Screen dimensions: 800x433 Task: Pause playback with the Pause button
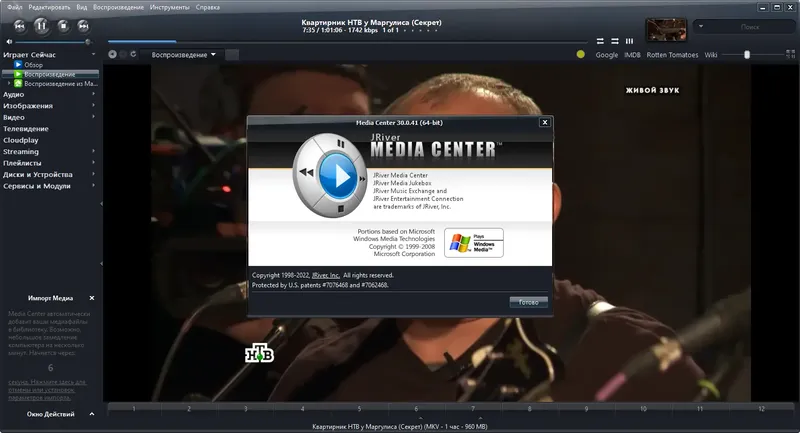[x=41, y=26]
